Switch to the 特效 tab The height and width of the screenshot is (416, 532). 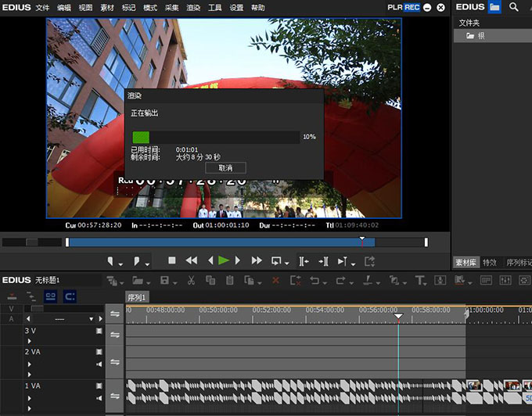pyautogui.click(x=490, y=263)
